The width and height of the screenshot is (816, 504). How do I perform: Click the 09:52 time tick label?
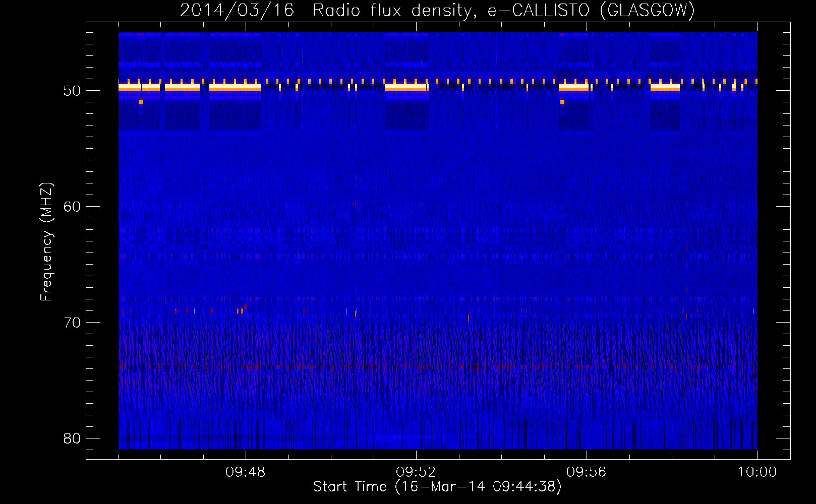[416, 472]
